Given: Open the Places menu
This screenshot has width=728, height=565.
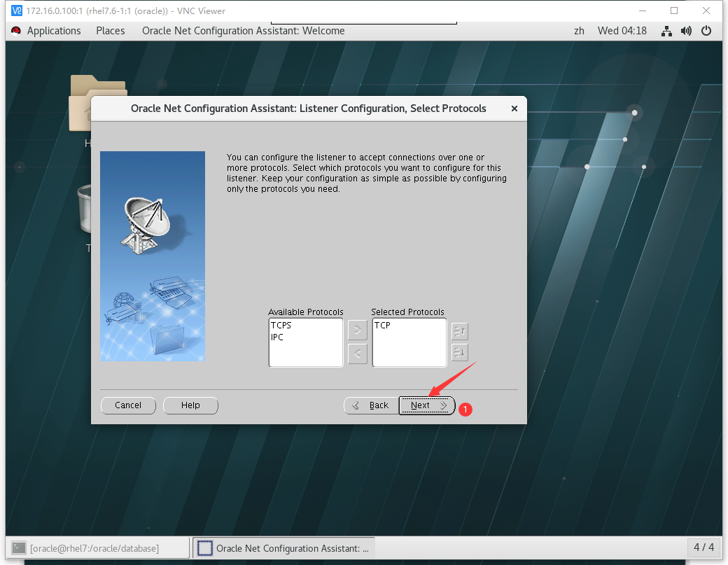Looking at the screenshot, I should coord(111,31).
